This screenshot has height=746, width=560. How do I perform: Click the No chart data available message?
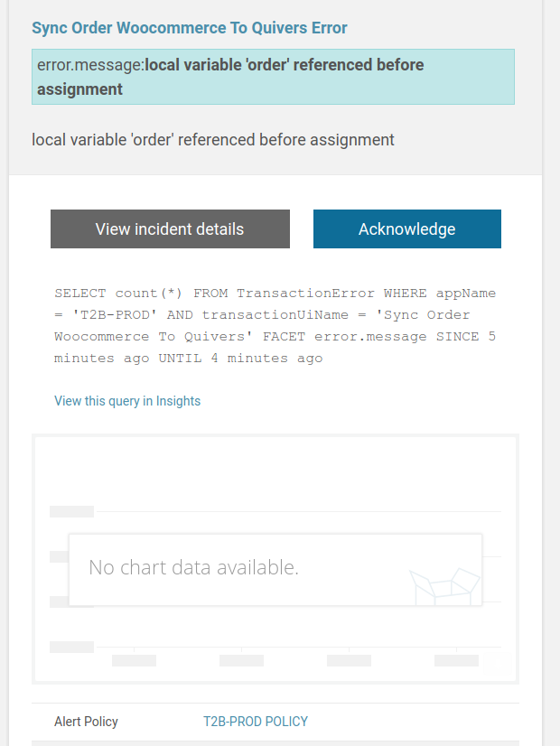click(193, 568)
